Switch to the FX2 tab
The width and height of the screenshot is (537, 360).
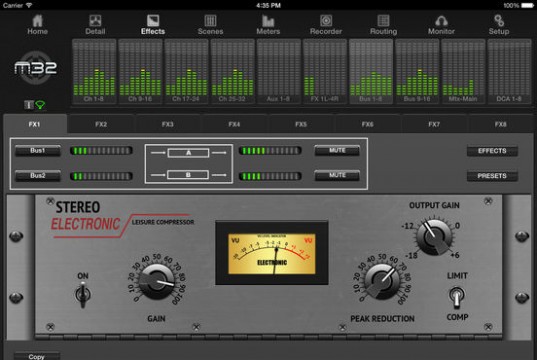click(101, 124)
